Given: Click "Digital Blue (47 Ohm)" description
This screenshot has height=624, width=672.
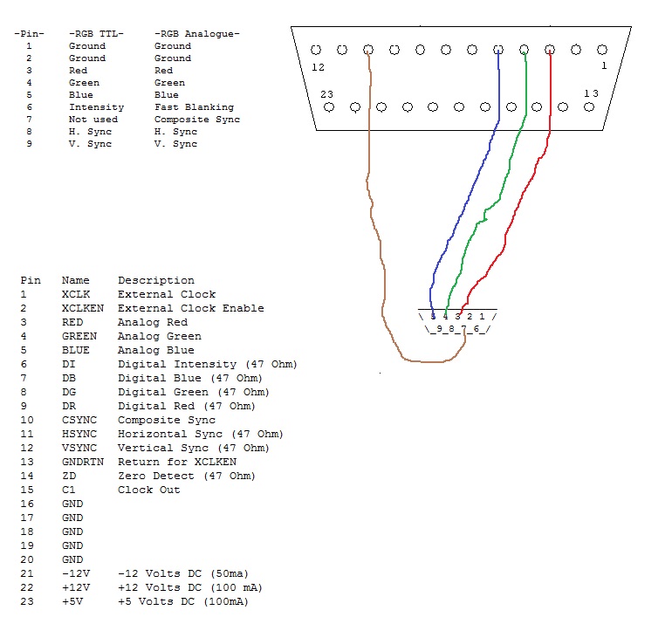Looking at the screenshot, I should pyautogui.click(x=190, y=379).
